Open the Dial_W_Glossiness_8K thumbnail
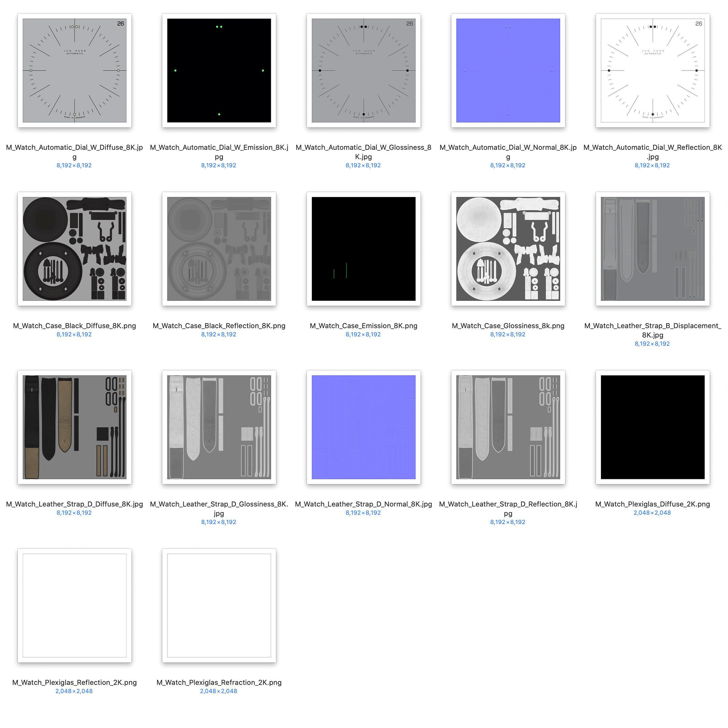 (x=363, y=70)
